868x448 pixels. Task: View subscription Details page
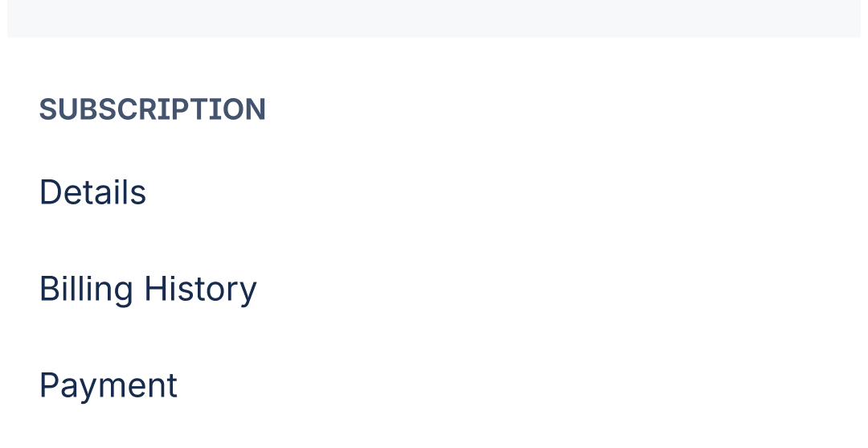point(92,192)
